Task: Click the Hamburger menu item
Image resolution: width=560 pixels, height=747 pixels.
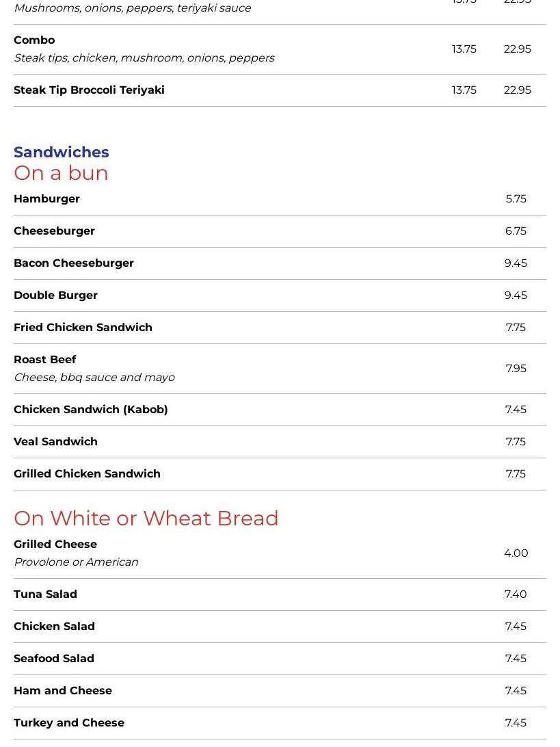Action: click(46, 199)
